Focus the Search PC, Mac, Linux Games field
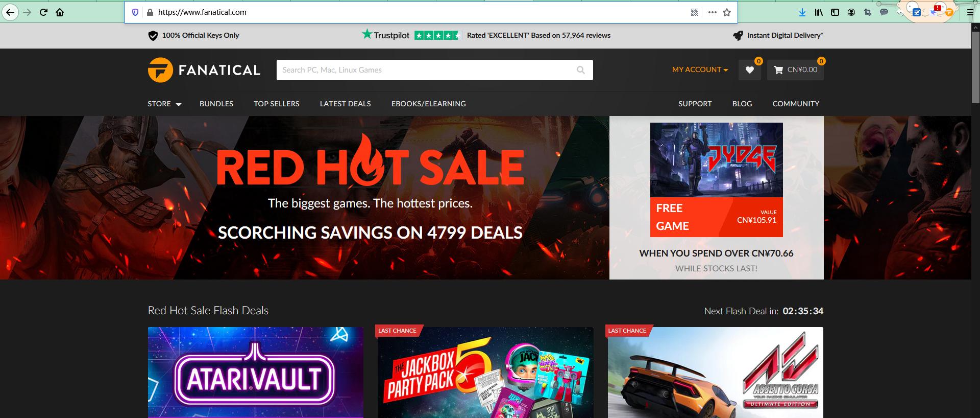Image resolution: width=980 pixels, height=418 pixels. [426, 70]
